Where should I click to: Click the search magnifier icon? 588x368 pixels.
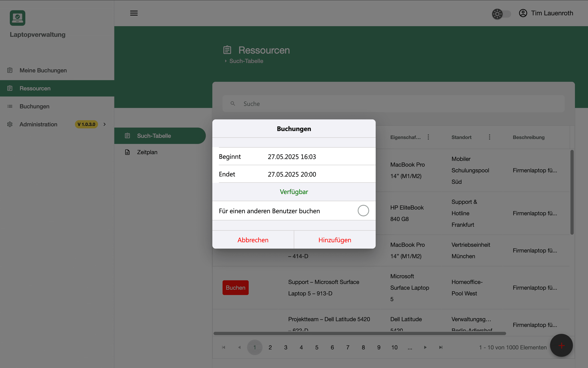tap(233, 104)
